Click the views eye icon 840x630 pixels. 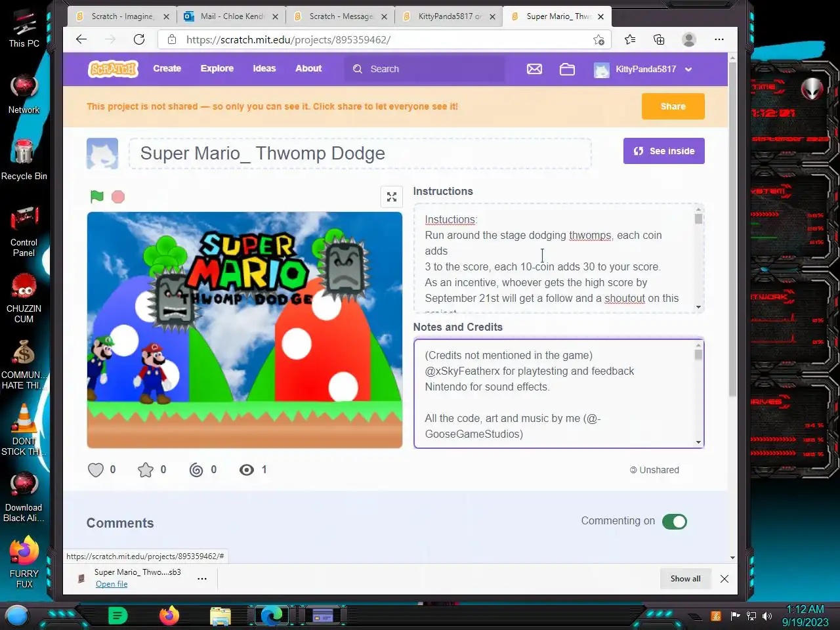point(247,470)
